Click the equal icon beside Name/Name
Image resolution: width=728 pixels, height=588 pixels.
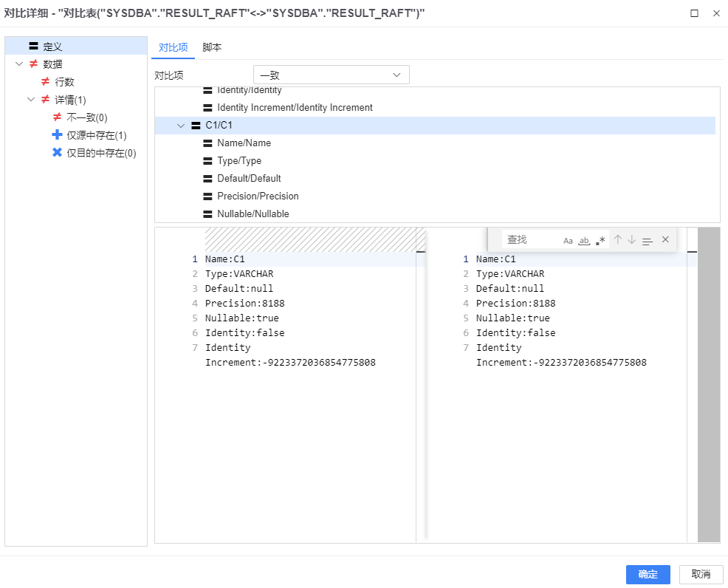[x=207, y=143]
